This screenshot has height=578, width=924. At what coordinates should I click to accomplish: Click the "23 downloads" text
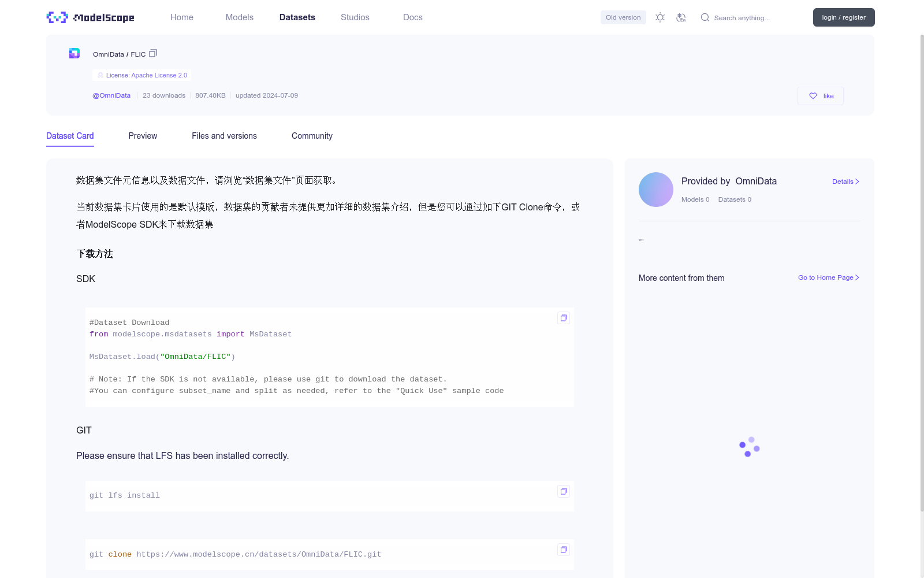pos(164,95)
